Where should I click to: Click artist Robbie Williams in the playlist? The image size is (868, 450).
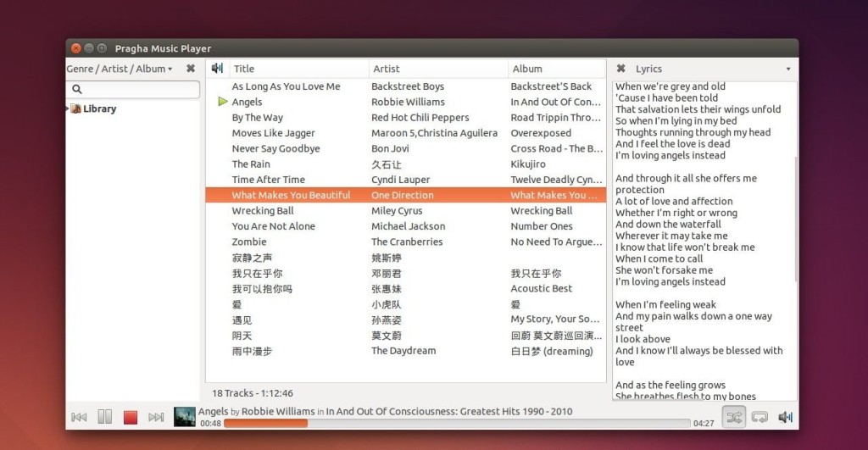408,102
